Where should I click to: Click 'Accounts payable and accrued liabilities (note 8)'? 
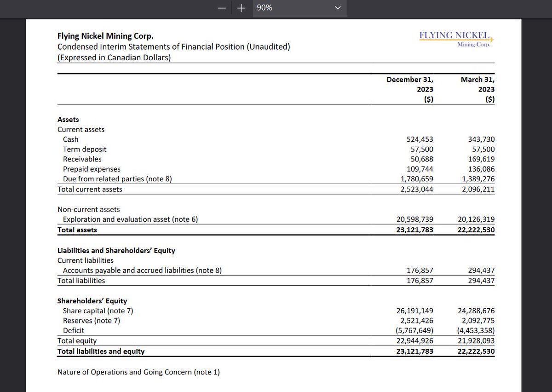(142, 271)
